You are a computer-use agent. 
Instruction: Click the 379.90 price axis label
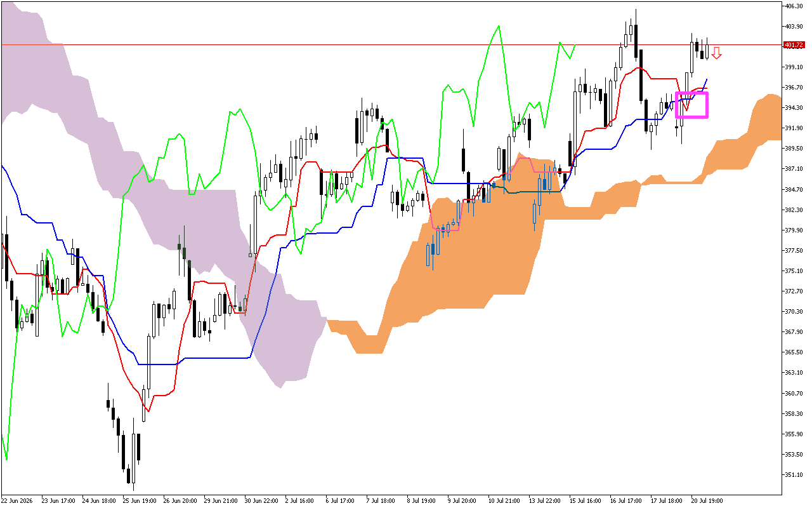click(794, 230)
